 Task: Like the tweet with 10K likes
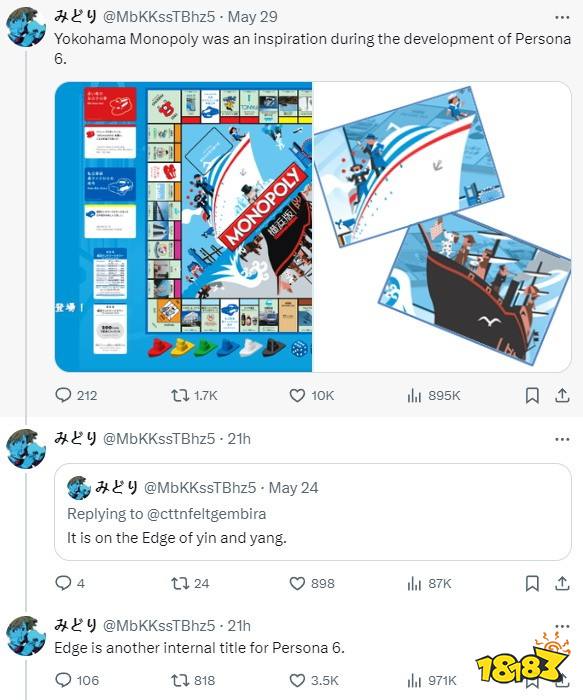click(x=297, y=395)
